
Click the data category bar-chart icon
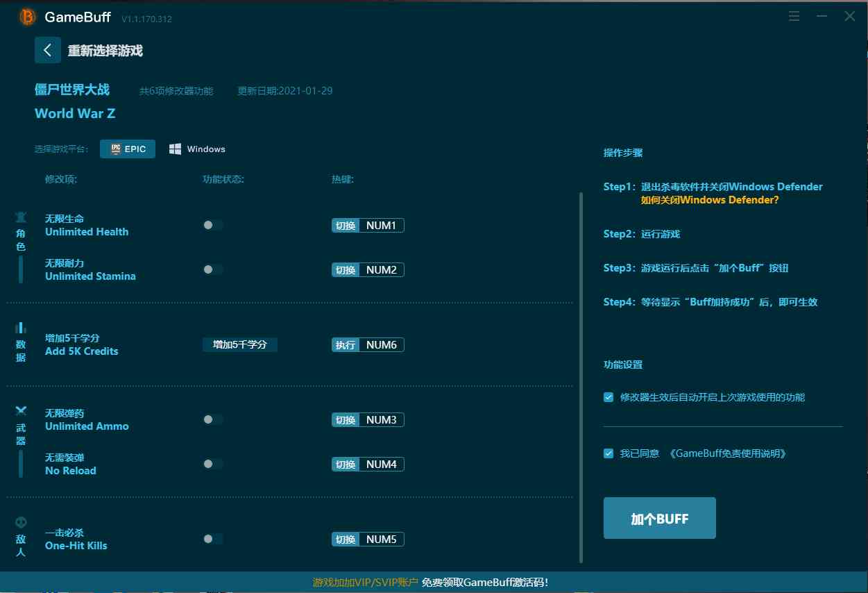point(21,328)
